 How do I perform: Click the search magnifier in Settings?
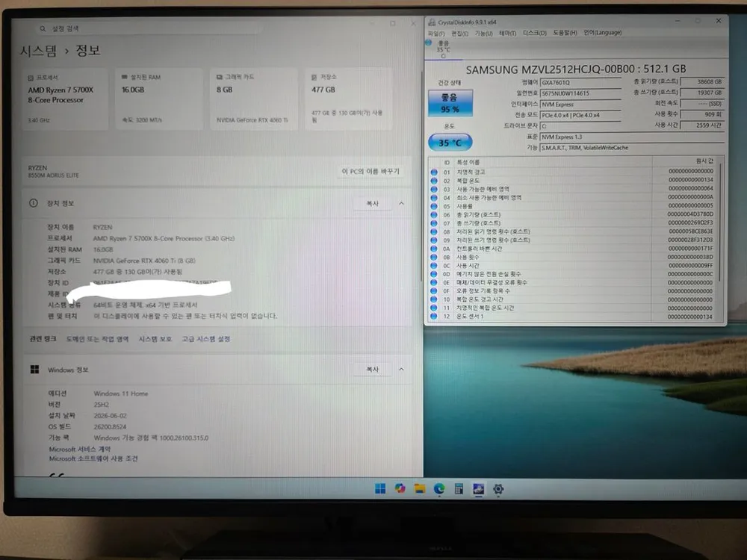point(43,28)
